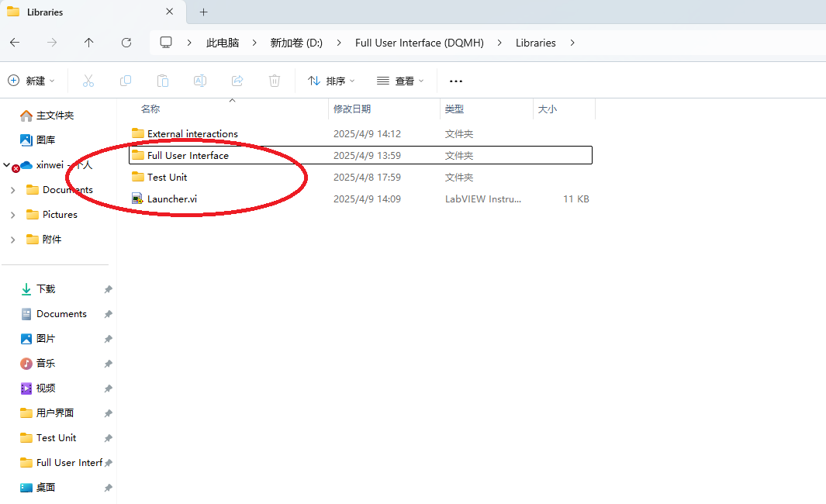Image resolution: width=826 pixels, height=504 pixels.
Task: Open the 排序 (Sort) dropdown menu
Action: pos(331,81)
